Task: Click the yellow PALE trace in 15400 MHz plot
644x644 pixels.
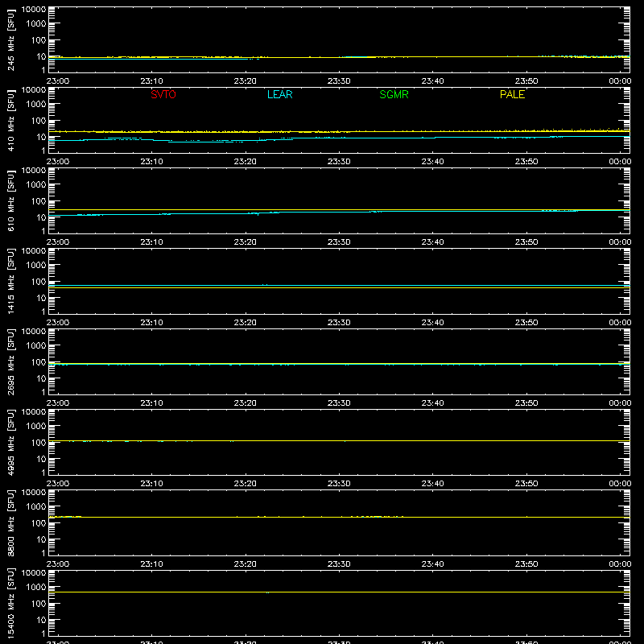Action: click(x=339, y=592)
